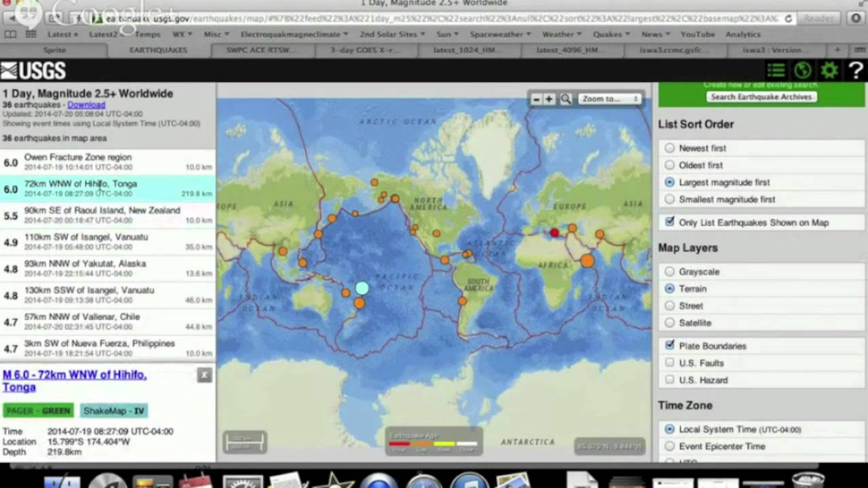This screenshot has height=488, width=868.
Task: Click the red earthquake marker near the Mediterranean
Action: 555,233
